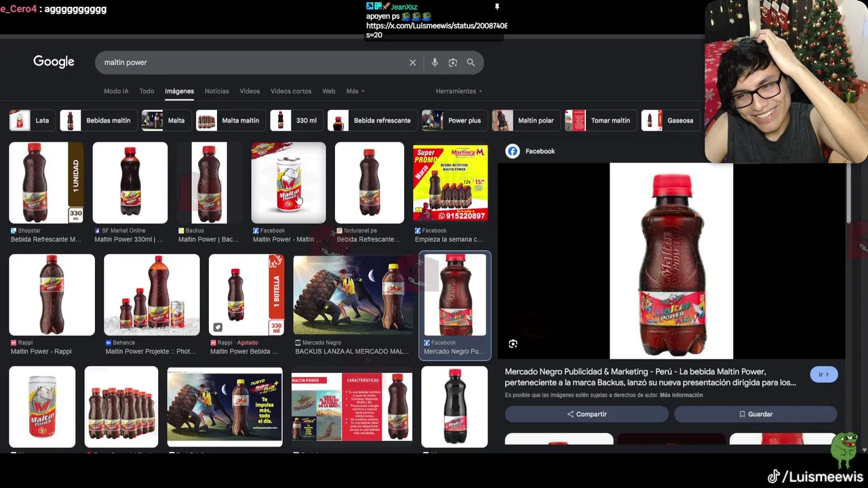Click the Google logo
868x488 pixels.
[x=54, y=62]
